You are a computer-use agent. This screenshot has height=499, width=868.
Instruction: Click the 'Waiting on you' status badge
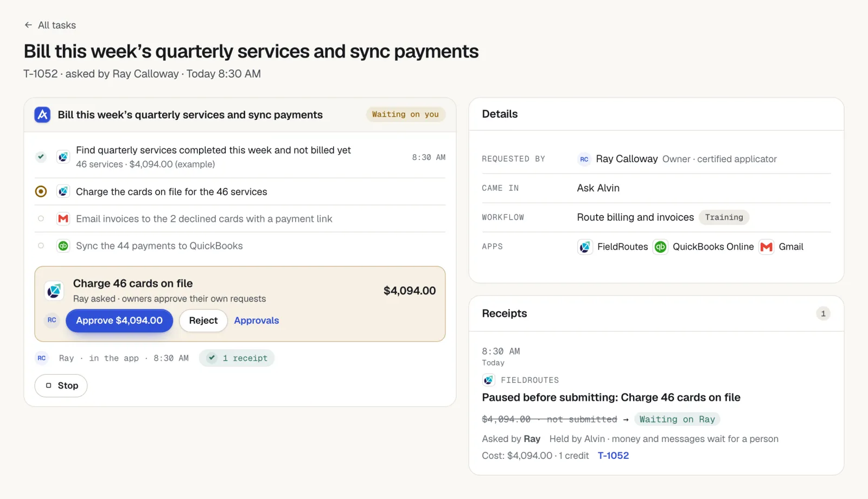pyautogui.click(x=405, y=114)
